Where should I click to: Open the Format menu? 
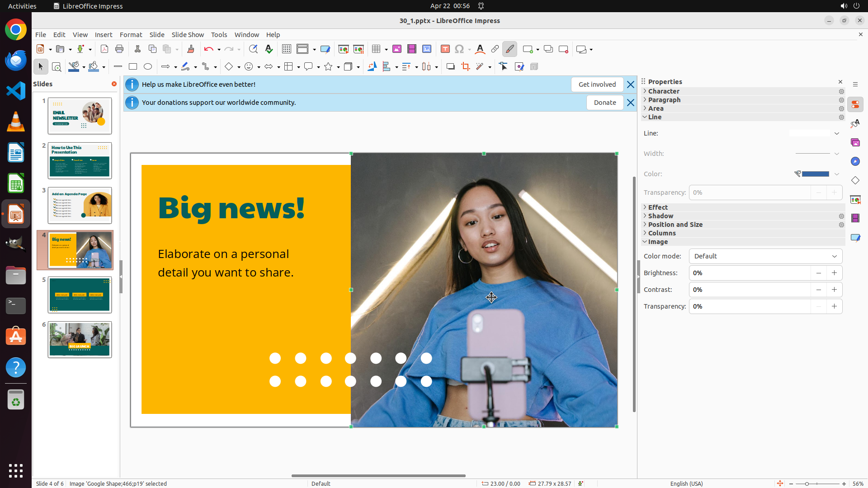pyautogui.click(x=131, y=35)
